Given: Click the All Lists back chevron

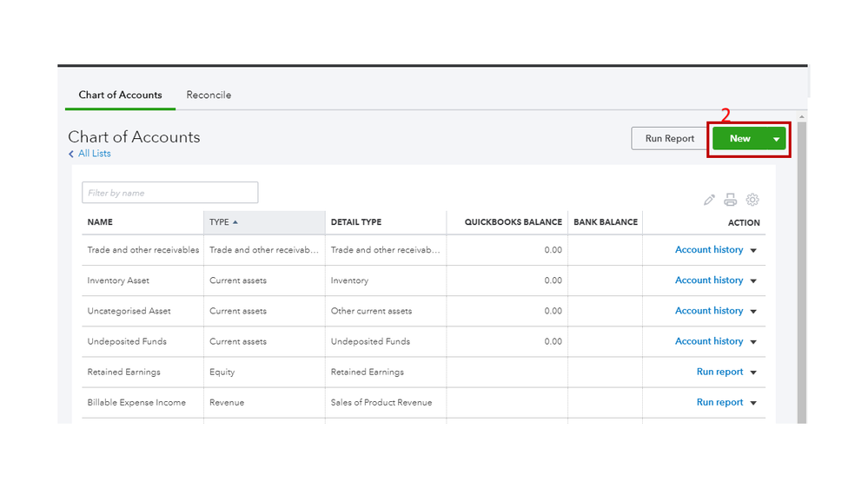Looking at the screenshot, I should point(71,155).
